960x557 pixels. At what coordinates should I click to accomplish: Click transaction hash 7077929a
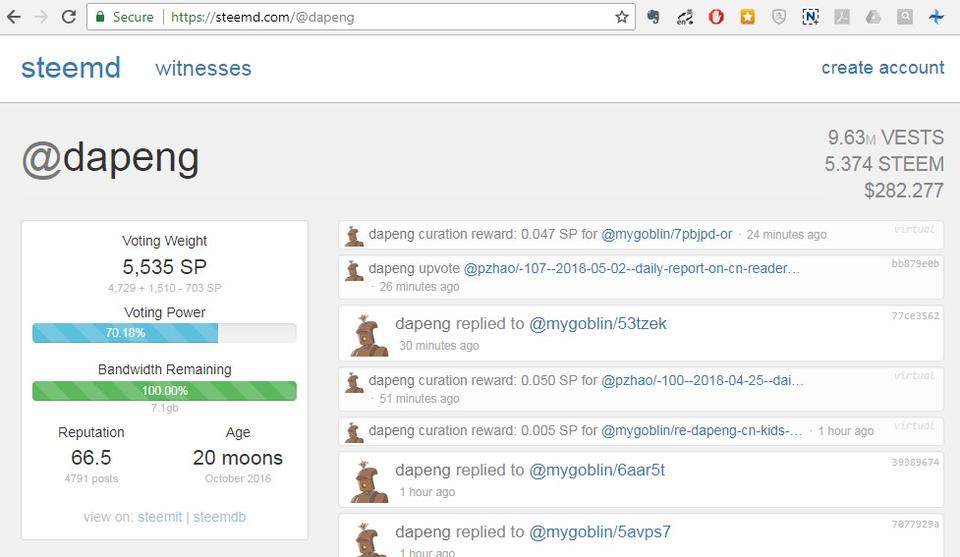[x=915, y=524]
